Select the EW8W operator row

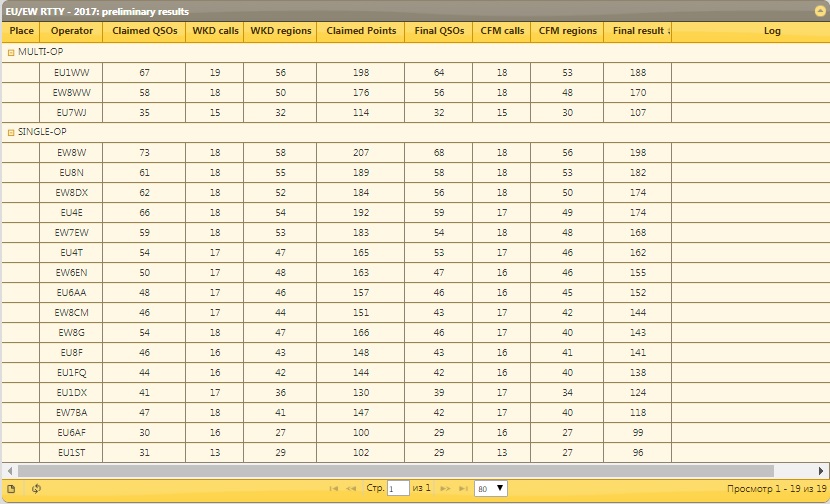click(415, 152)
